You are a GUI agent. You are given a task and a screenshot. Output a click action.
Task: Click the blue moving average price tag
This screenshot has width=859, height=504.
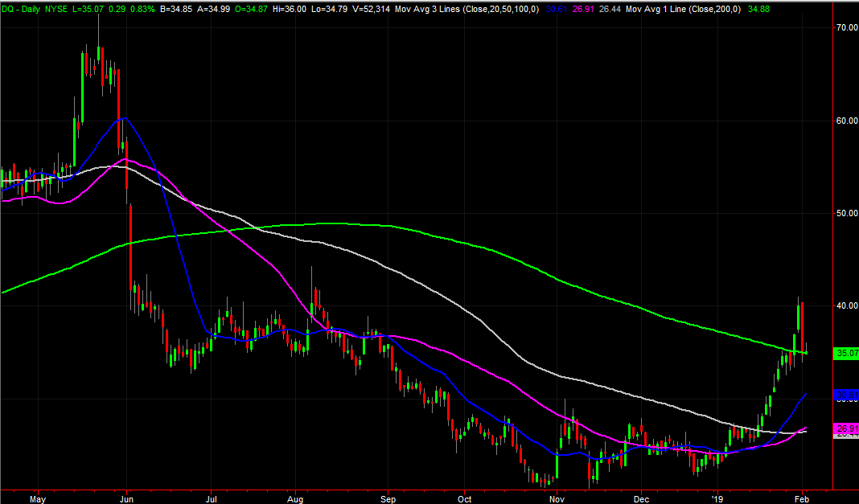coord(845,395)
